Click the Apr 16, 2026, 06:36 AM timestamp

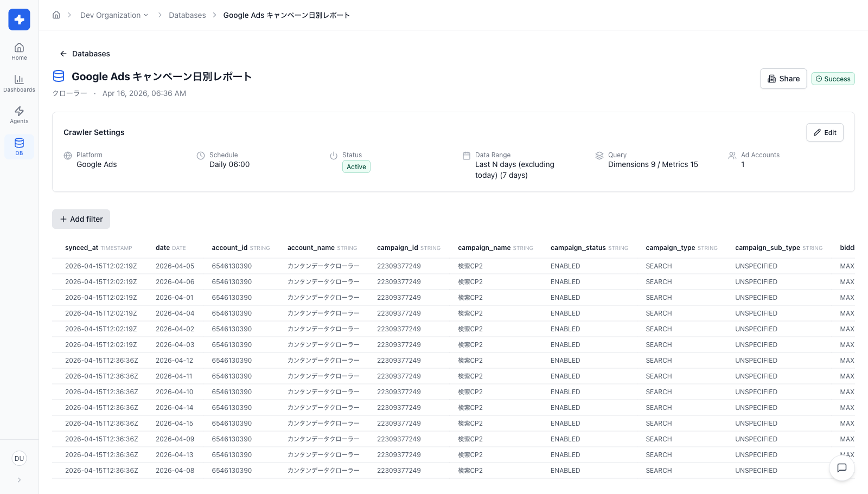[144, 93]
